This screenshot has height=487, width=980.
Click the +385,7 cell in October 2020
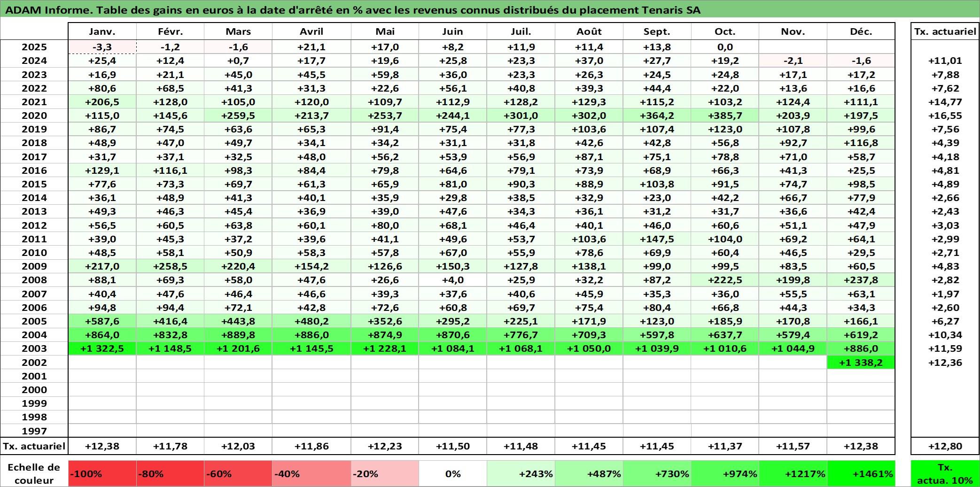coord(725,116)
